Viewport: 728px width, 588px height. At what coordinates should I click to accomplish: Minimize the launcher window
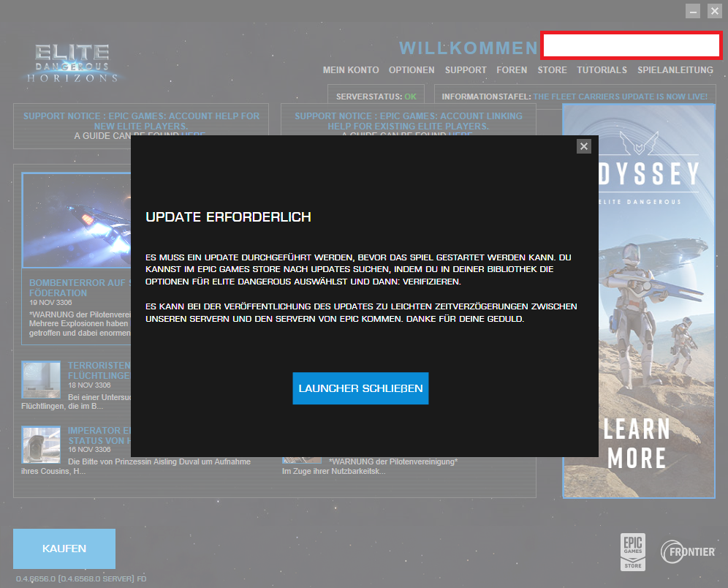(x=693, y=11)
